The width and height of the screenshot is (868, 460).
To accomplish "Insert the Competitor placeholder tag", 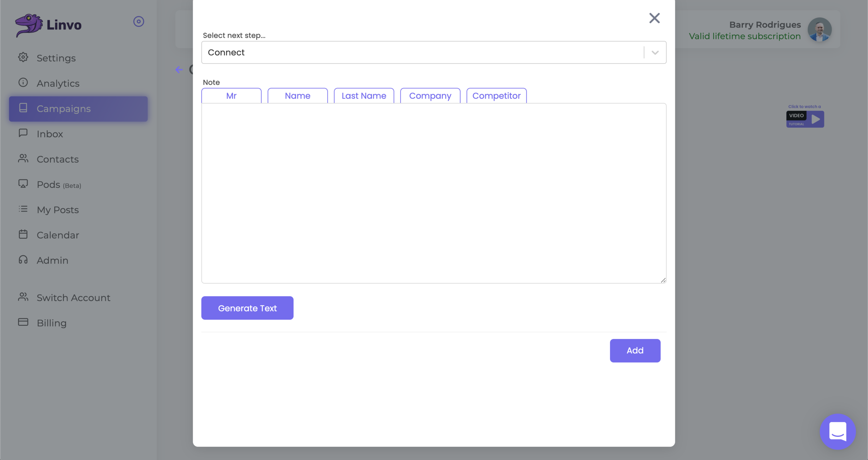I will pos(496,96).
